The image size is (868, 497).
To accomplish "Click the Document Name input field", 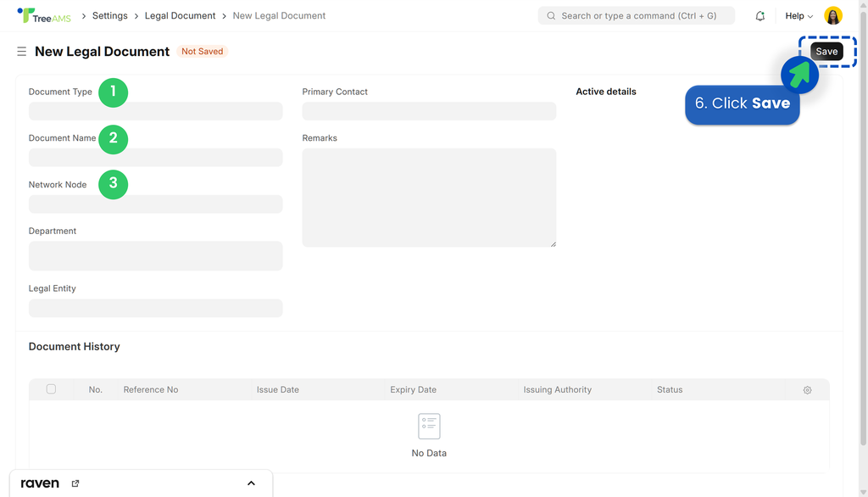I will pos(155,158).
